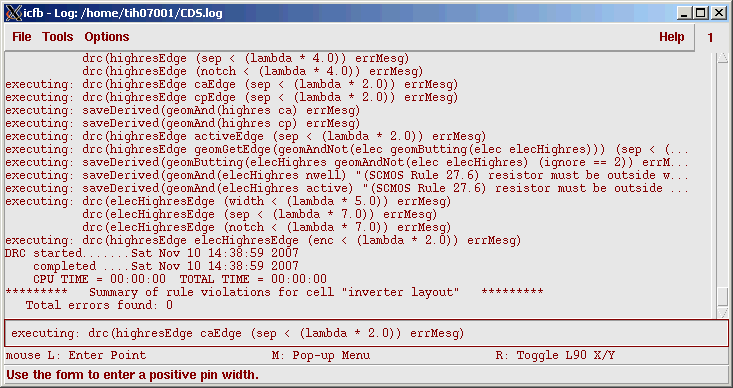Click the window number 1 indicator

(x=710, y=38)
